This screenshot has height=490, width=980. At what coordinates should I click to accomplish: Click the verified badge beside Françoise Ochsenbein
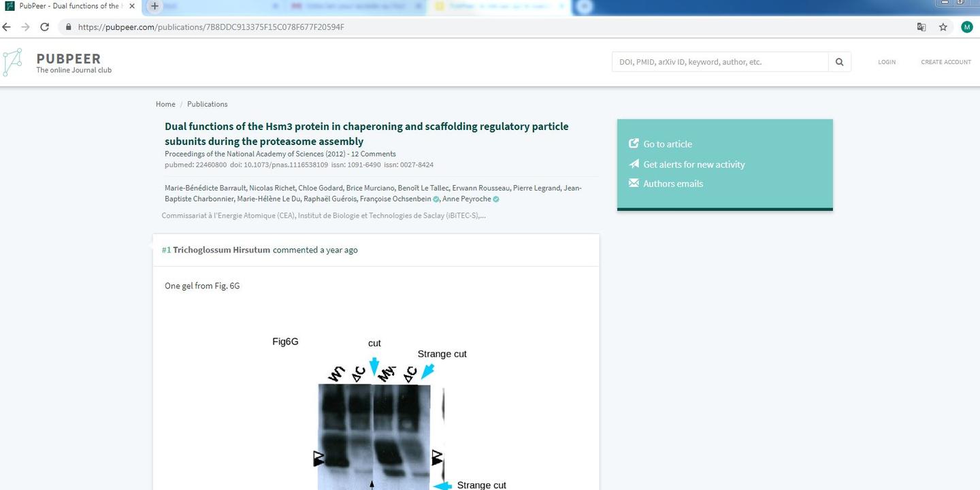(x=436, y=199)
